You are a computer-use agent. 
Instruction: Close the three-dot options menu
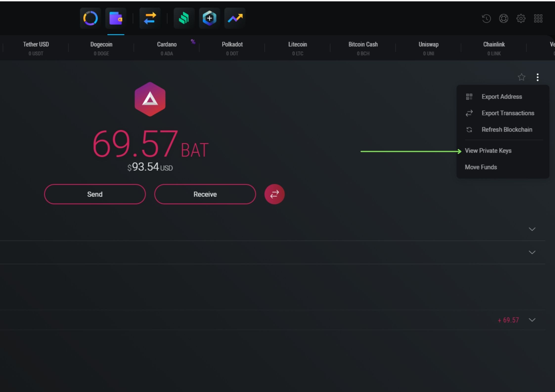[x=538, y=77]
